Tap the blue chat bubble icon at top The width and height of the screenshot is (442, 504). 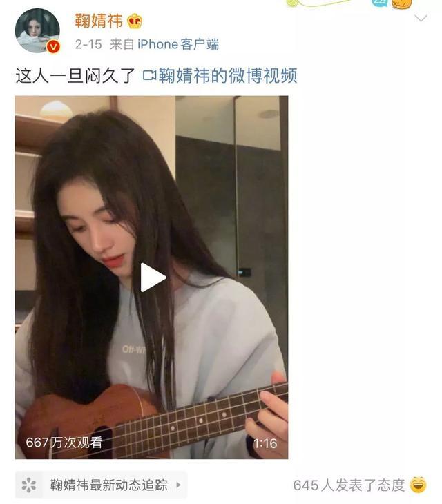380,3
